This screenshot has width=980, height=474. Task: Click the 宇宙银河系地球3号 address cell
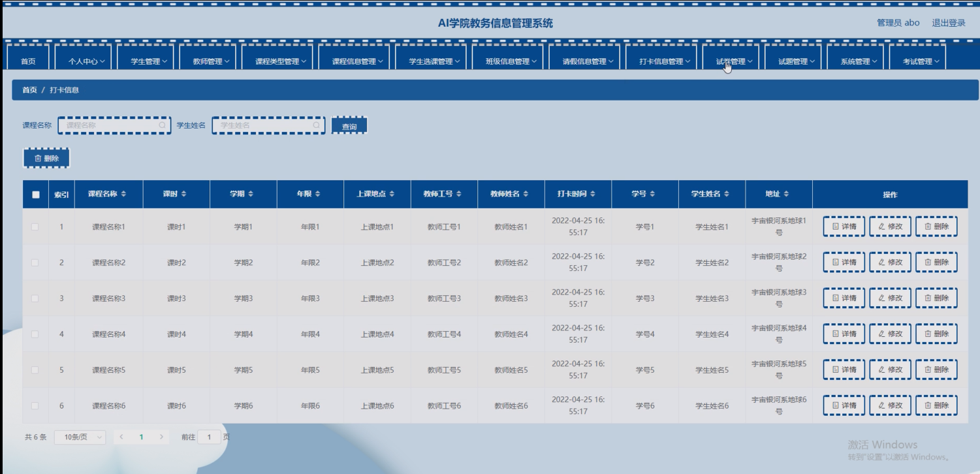[x=779, y=298]
